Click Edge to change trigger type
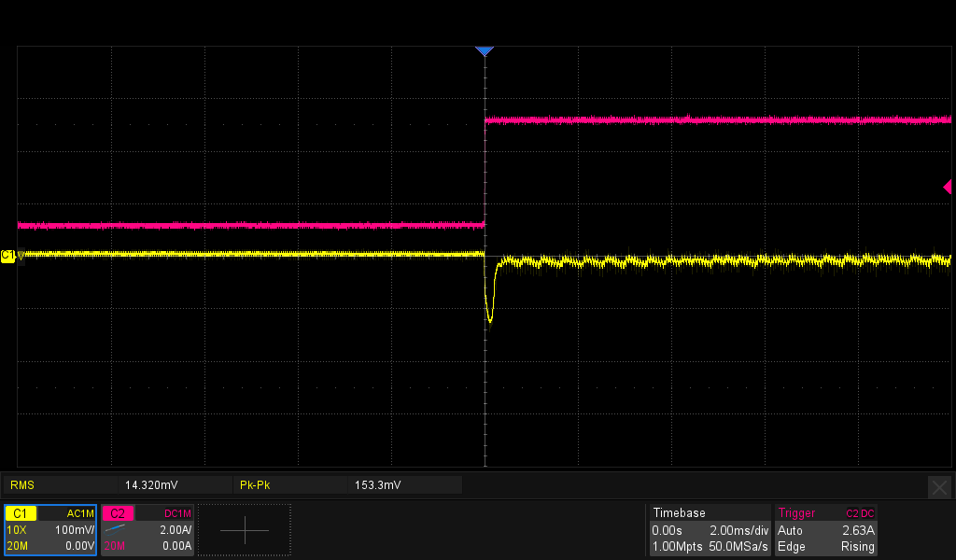This screenshot has width=956, height=560. pos(791,546)
